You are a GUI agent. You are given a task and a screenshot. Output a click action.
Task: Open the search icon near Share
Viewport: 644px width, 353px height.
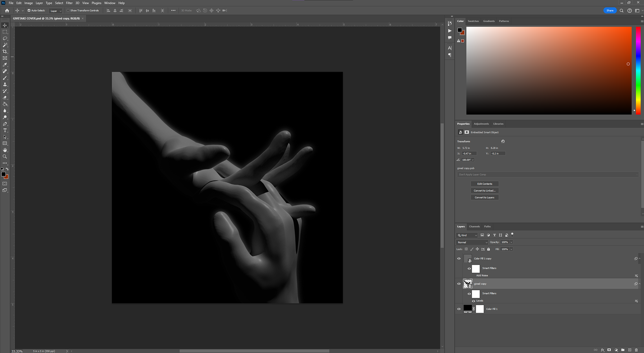point(622,10)
